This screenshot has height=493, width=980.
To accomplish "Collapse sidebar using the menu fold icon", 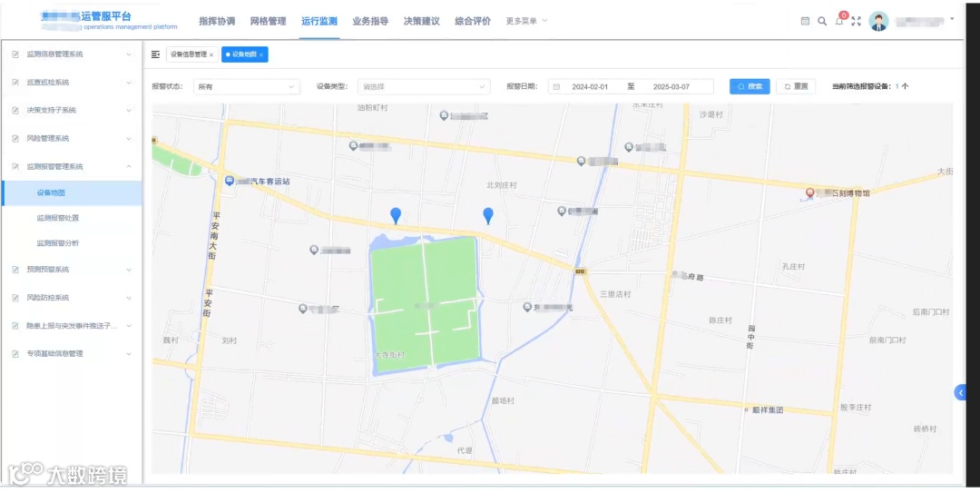I will coord(156,54).
